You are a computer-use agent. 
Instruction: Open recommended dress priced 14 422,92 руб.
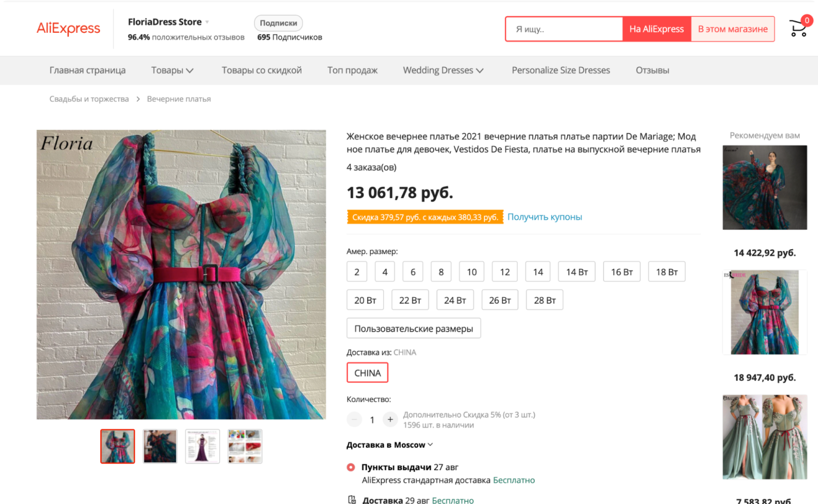click(x=765, y=188)
